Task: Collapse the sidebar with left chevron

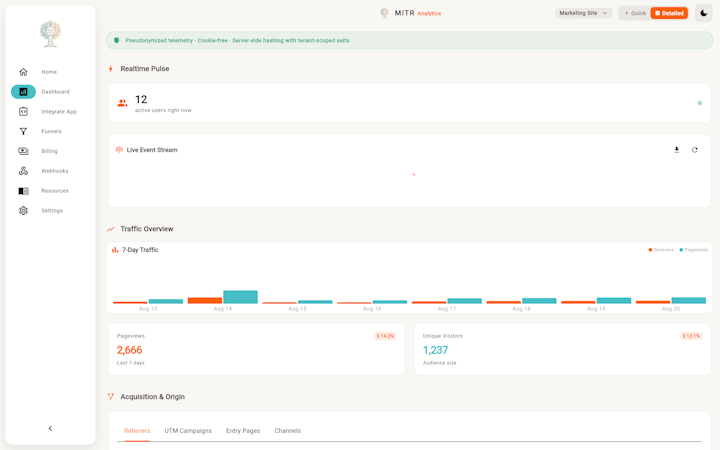Action: pos(51,428)
